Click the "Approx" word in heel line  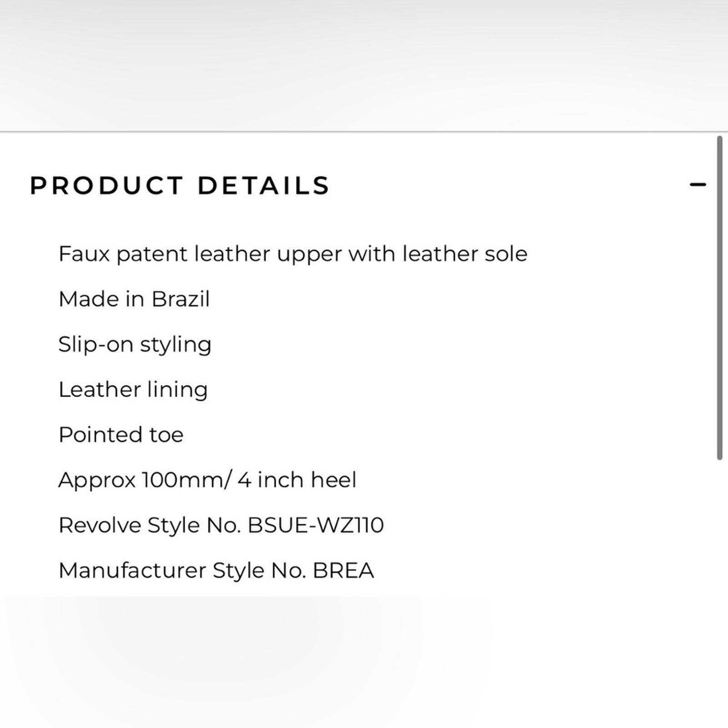coord(97,480)
